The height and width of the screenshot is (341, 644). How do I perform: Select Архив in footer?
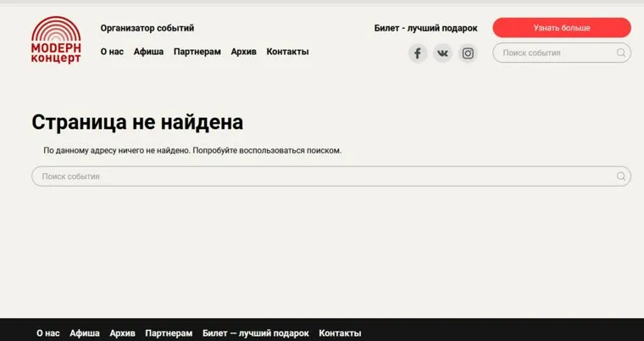(x=122, y=333)
